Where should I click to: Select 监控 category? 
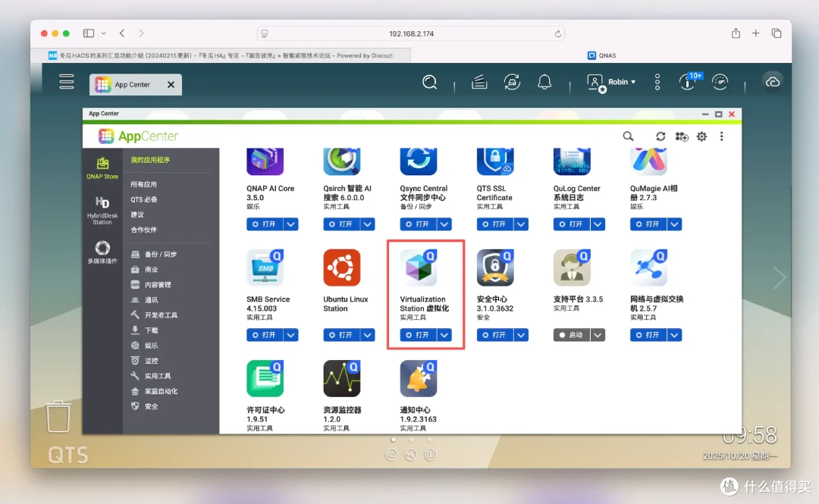point(145,360)
